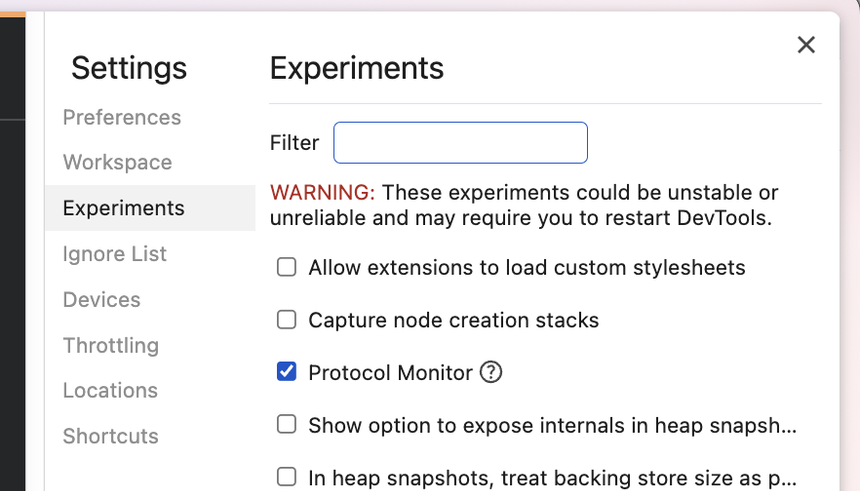Switch to the Workspace tab

[117, 162]
